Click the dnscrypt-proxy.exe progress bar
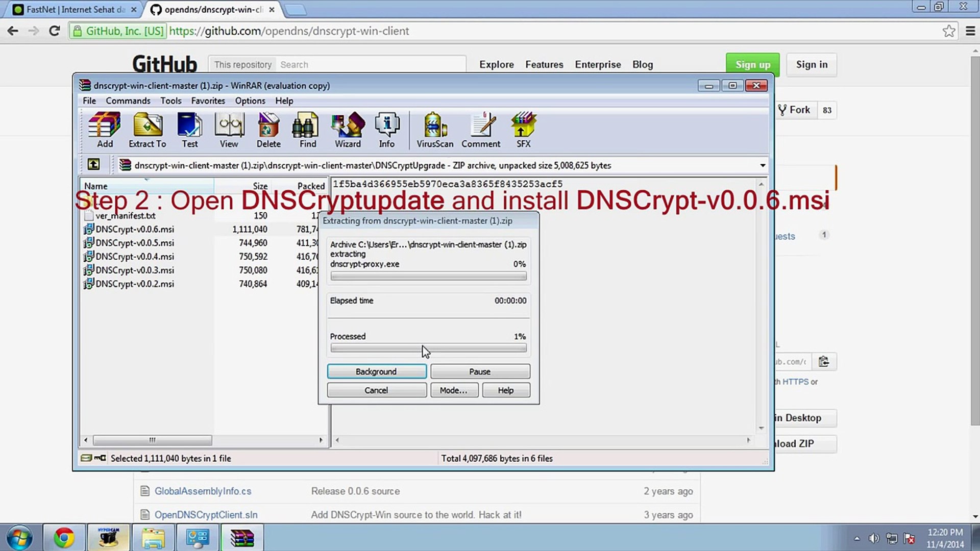This screenshot has height=551, width=980. 428,275
